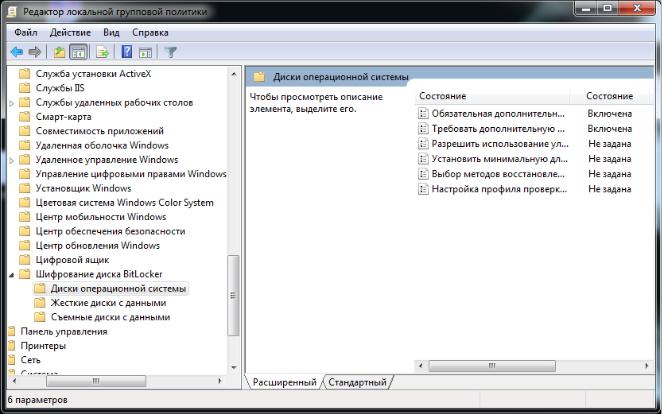Screen dimensions: 662x414
Task: Select Удаленная оболочка Windows folder
Action: click(102, 145)
